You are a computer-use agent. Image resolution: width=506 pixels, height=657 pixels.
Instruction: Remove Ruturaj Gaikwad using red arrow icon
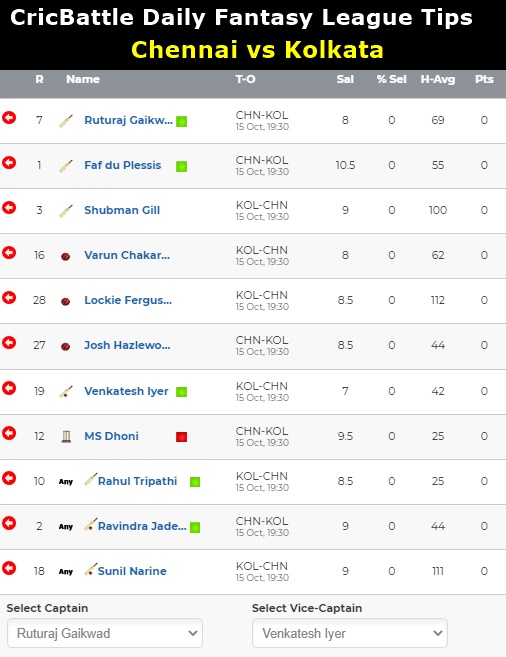coord(9,118)
